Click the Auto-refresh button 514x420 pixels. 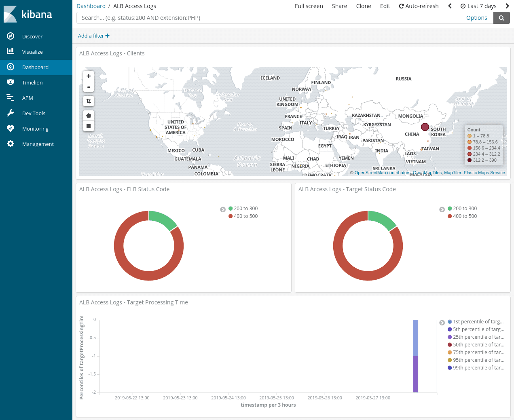(419, 6)
